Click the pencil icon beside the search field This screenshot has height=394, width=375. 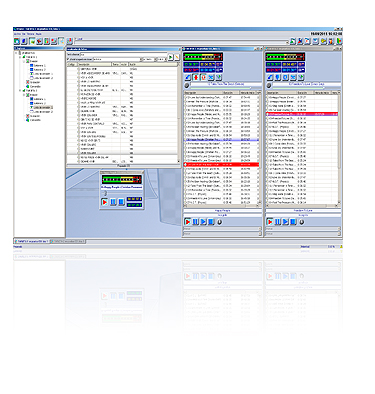[x=177, y=57]
